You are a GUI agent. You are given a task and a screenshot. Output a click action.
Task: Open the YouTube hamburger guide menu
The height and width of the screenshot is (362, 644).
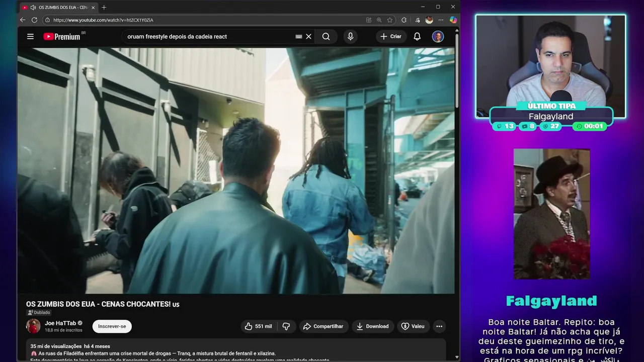pyautogui.click(x=30, y=37)
